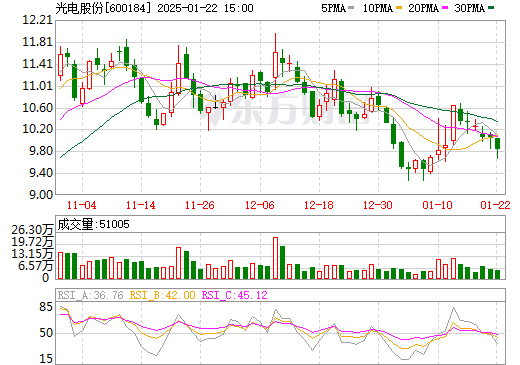Click the 15 RSI axis label
The image size is (520, 365).
pyautogui.click(x=46, y=359)
